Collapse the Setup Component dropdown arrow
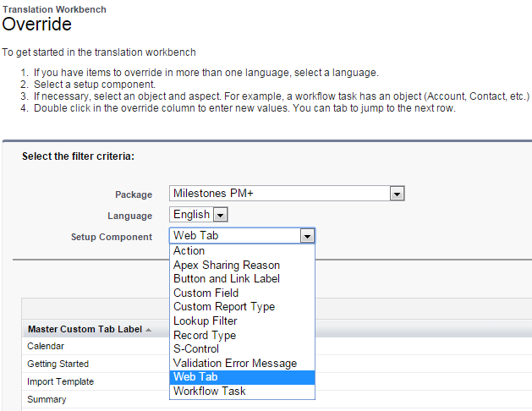Screen dimensions: 532x411 click(308, 236)
